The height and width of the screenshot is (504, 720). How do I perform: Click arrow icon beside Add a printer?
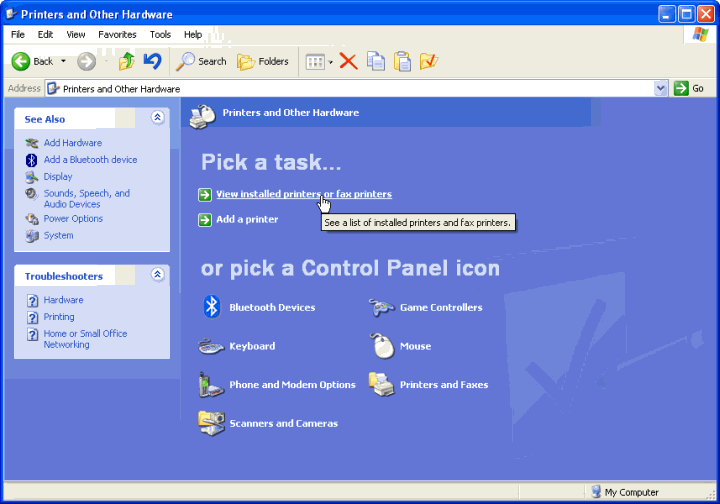(x=205, y=220)
